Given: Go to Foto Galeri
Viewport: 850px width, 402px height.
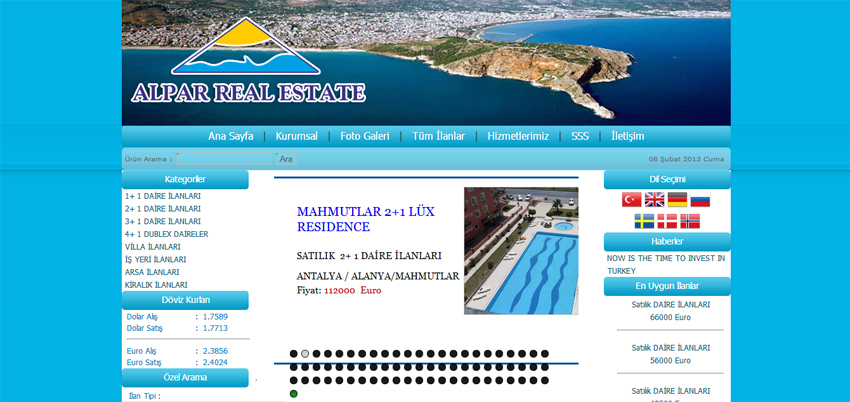Looking at the screenshot, I should pyautogui.click(x=365, y=137).
